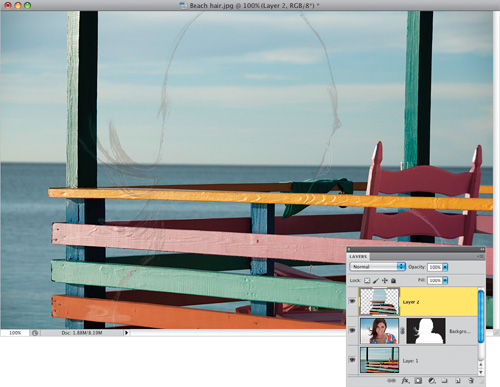The height and width of the screenshot is (387, 500).
Task: Click the add layer mask icon
Action: (418, 380)
